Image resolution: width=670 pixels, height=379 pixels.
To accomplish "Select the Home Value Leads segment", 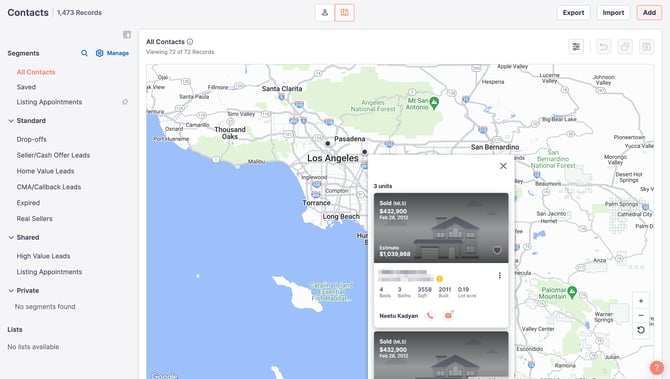I will [x=45, y=171].
